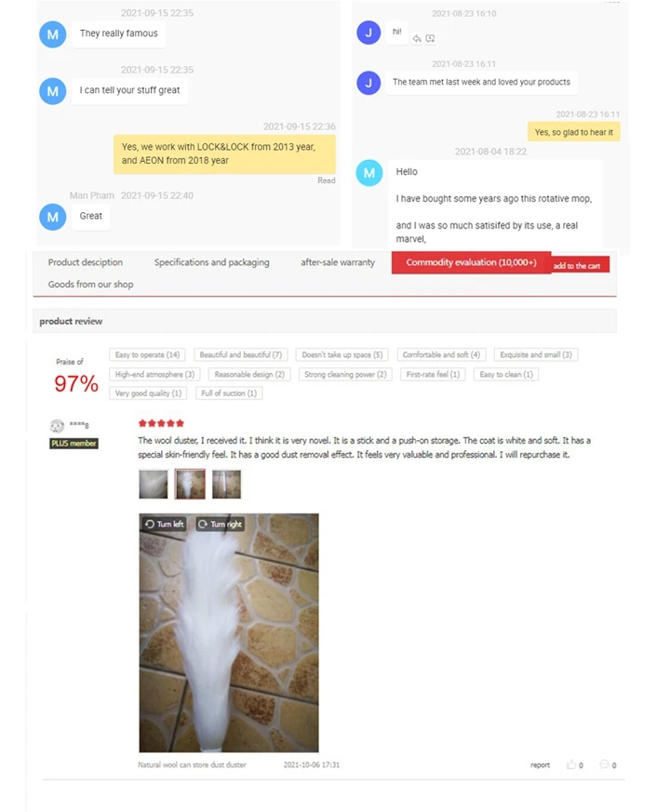Filter reviews by Comfortable and soft (4)

click(x=441, y=354)
